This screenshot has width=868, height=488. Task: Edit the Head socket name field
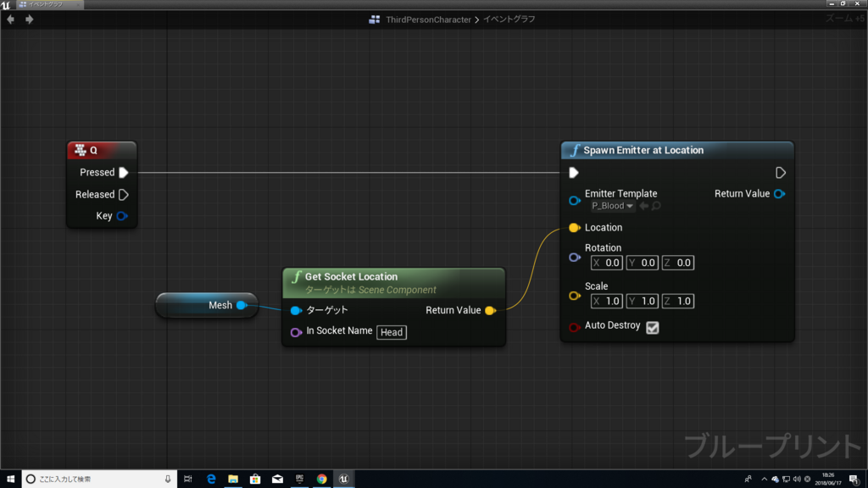tap(392, 332)
